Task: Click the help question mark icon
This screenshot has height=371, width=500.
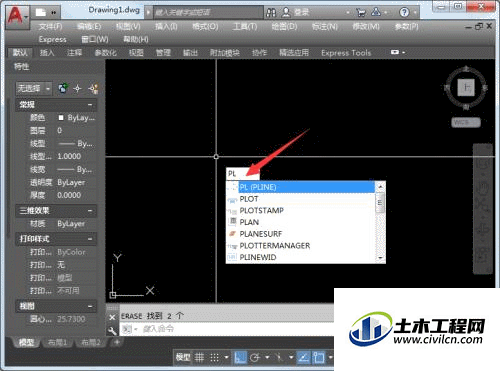Action: 404,12
